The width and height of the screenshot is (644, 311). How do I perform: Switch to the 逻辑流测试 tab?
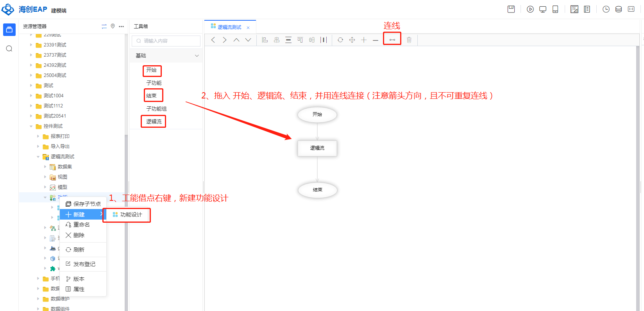tap(229, 27)
